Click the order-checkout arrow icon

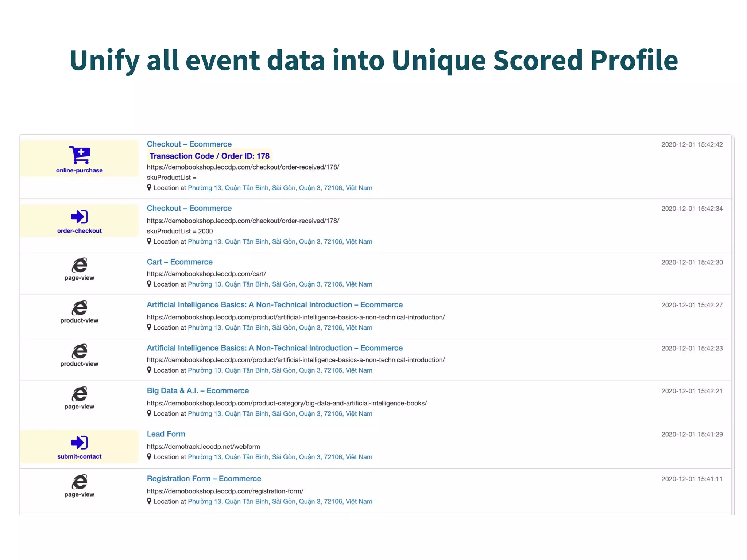(x=80, y=217)
